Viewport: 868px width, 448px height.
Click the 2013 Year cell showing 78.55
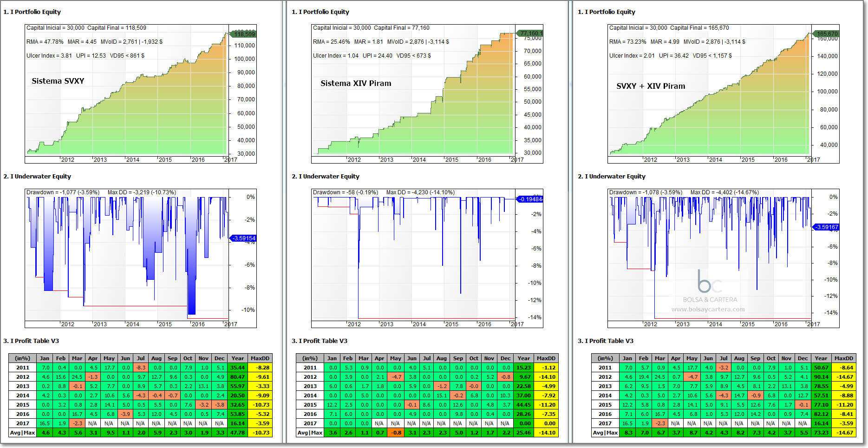(x=821, y=386)
